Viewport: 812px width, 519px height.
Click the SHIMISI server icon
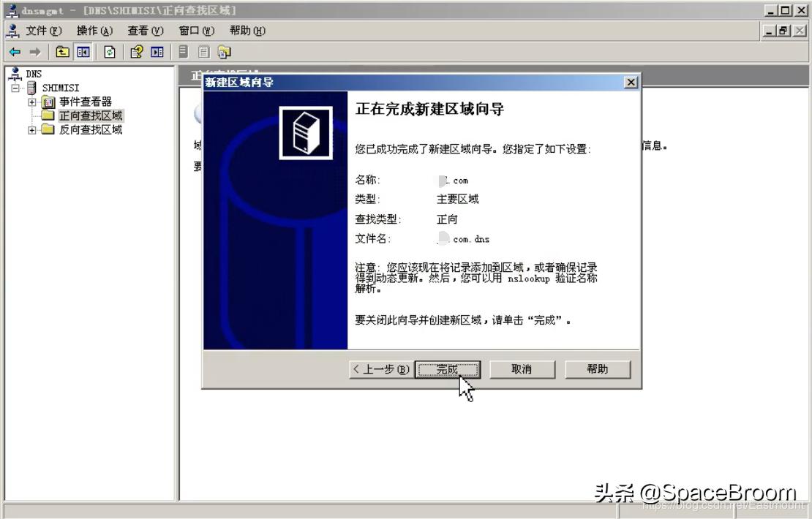pyautogui.click(x=32, y=88)
